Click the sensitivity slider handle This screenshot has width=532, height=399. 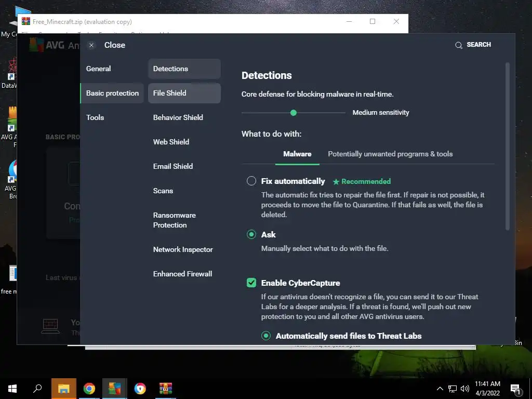294,113
